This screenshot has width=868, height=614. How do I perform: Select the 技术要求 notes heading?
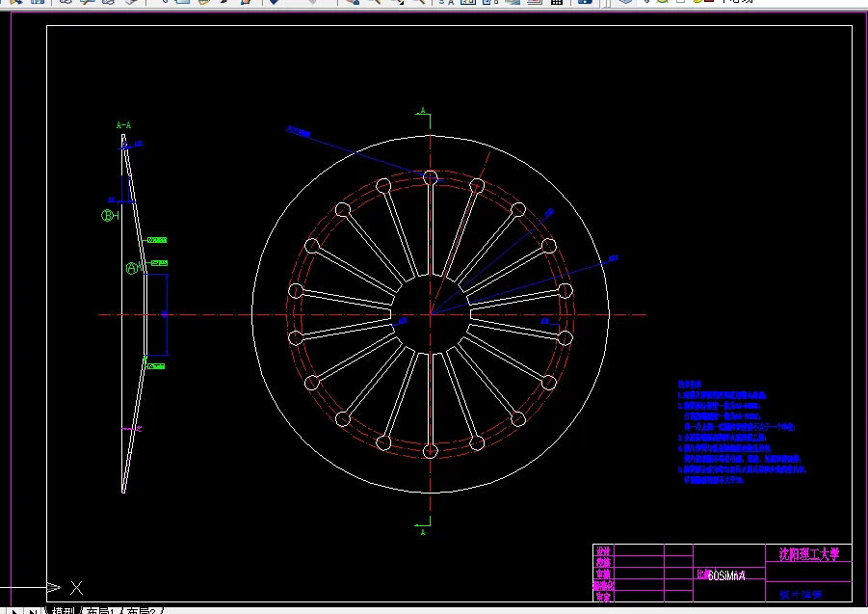pos(690,384)
